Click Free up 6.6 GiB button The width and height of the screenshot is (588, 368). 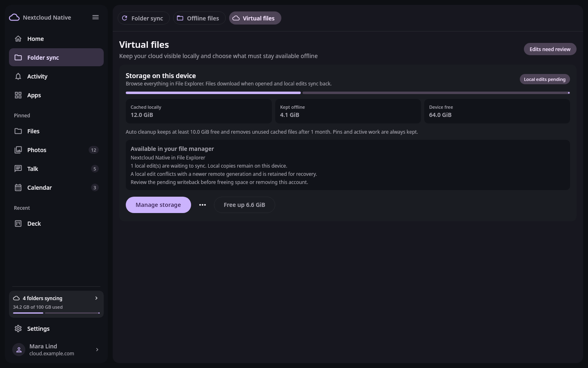click(245, 205)
